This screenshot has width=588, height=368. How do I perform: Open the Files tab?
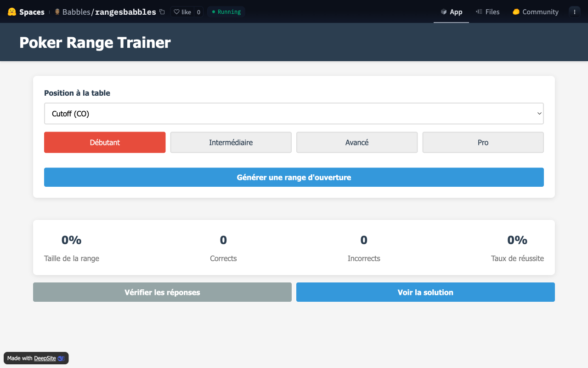click(487, 12)
